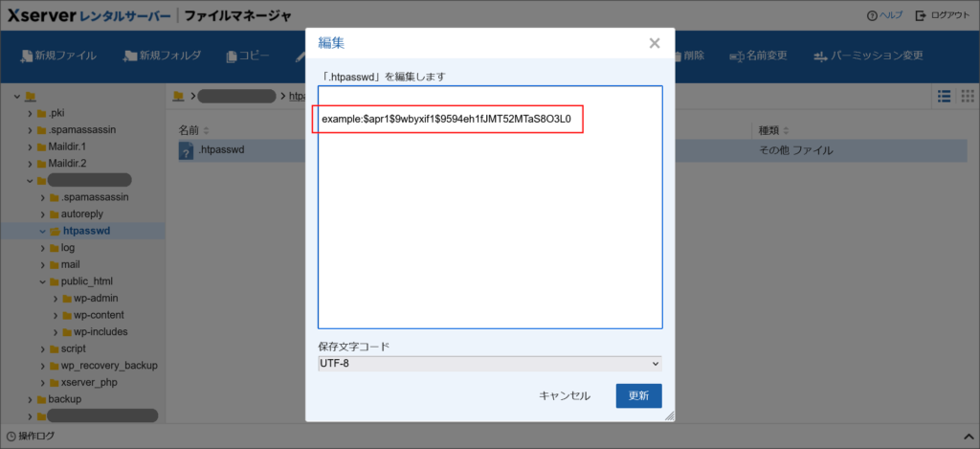The image size is (980, 449).
Task: Click the 名前変更 toolbar button
Action: (x=758, y=56)
